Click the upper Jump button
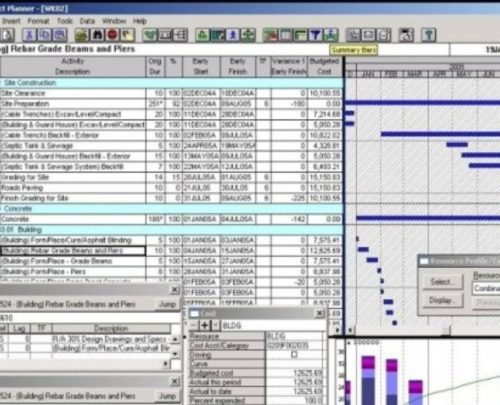Viewport: 500px width, 405px height. tap(167, 304)
